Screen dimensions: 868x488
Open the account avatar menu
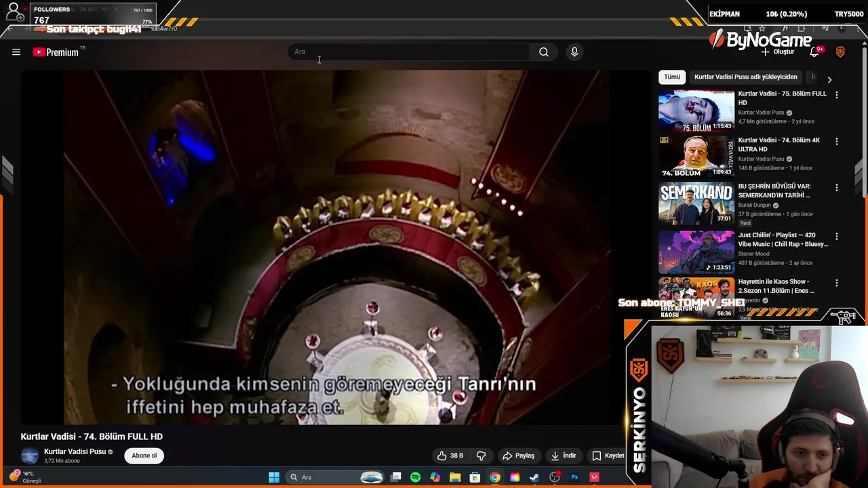click(840, 52)
